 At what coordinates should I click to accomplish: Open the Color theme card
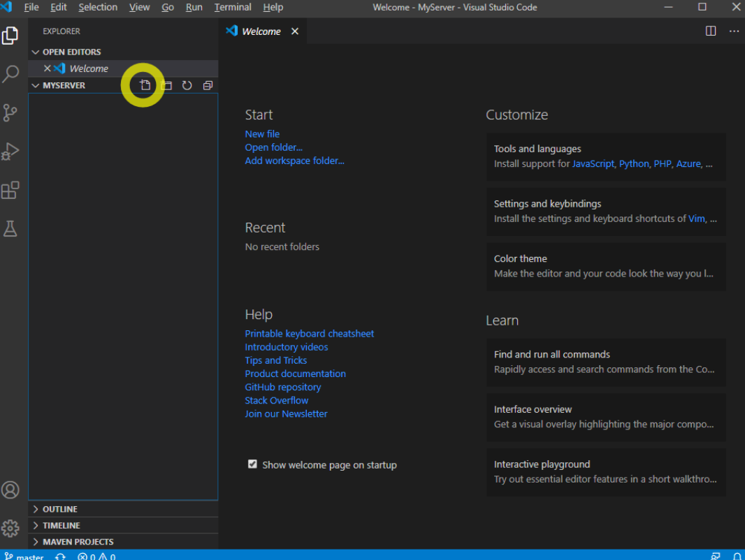(x=606, y=266)
